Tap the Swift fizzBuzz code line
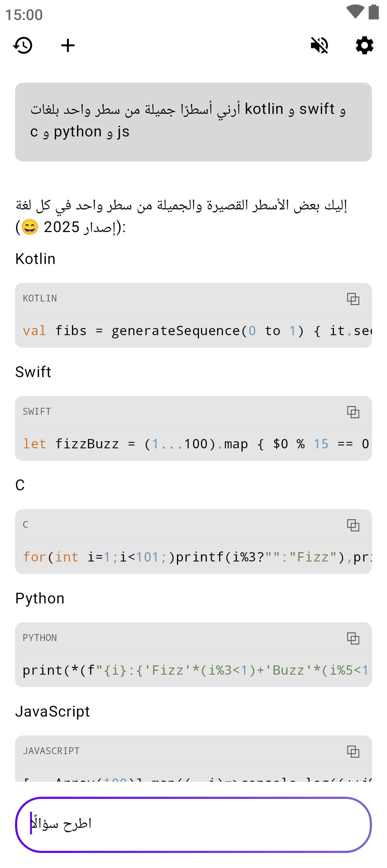 coord(193,444)
